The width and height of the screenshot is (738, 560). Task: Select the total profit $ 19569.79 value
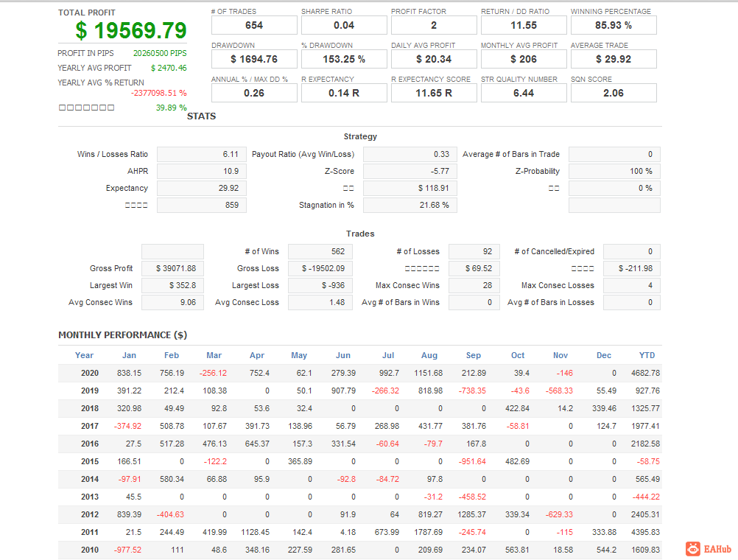pyautogui.click(x=131, y=31)
